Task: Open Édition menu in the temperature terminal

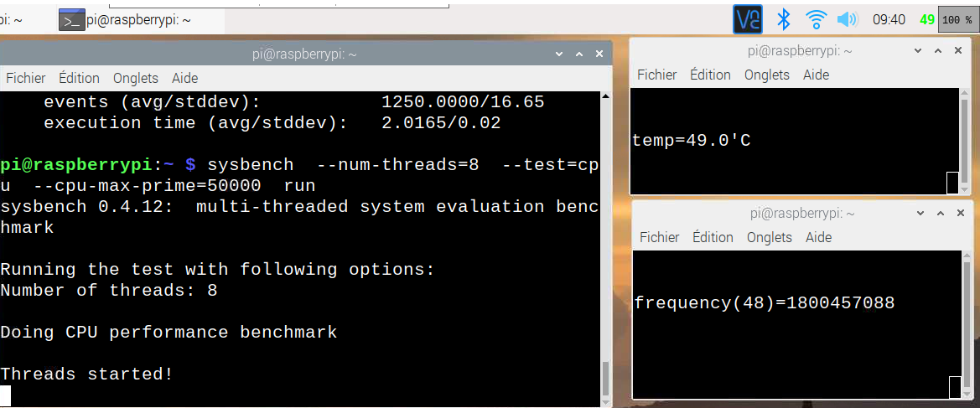Action: (x=710, y=75)
